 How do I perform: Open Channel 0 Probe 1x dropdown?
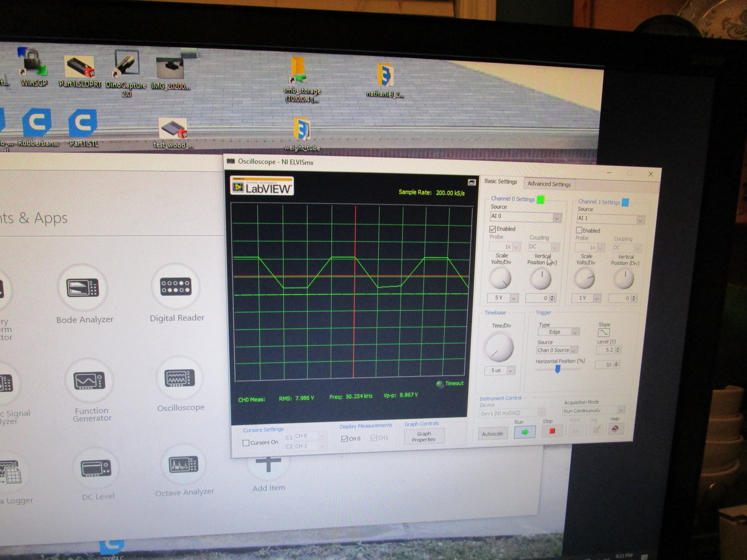pos(504,247)
